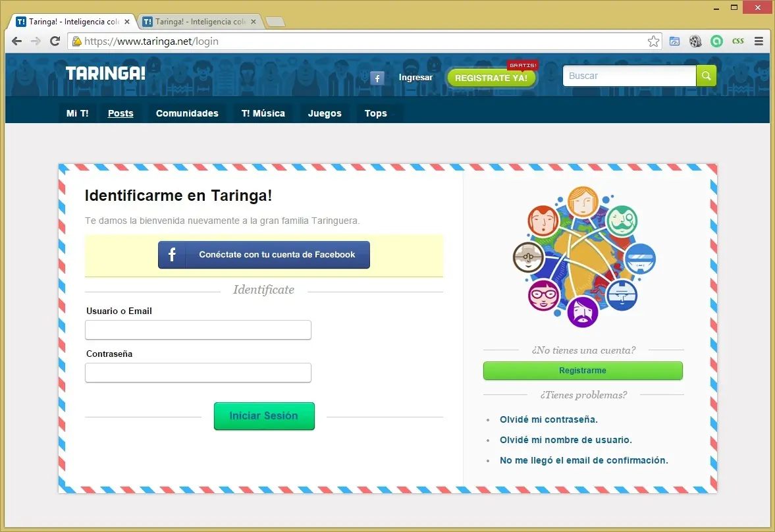
Task: Connect with Facebook account button
Action: 264,255
